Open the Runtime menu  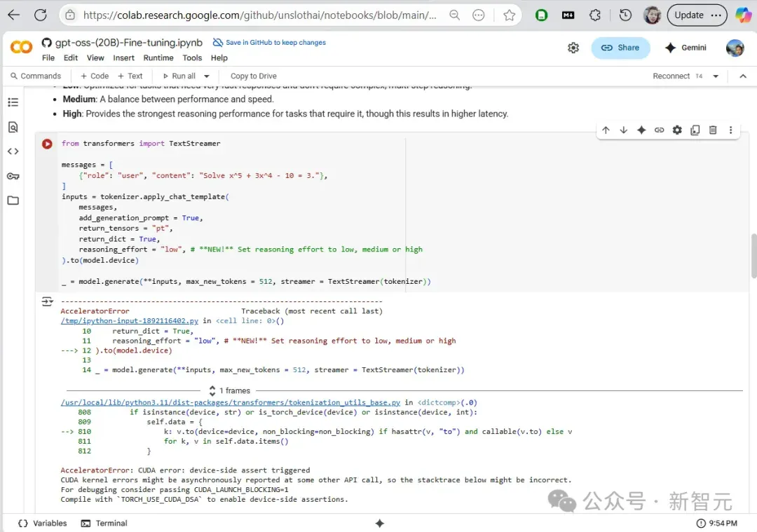pyautogui.click(x=158, y=58)
